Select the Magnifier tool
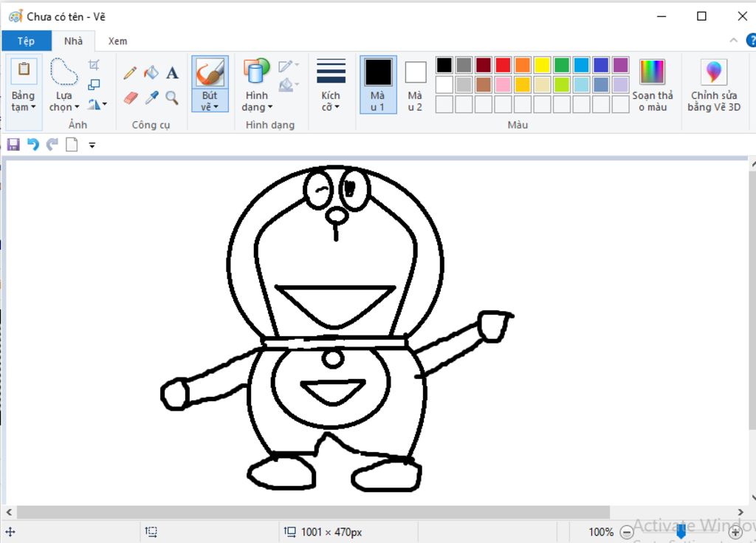Image resolution: width=756 pixels, height=543 pixels. click(172, 98)
